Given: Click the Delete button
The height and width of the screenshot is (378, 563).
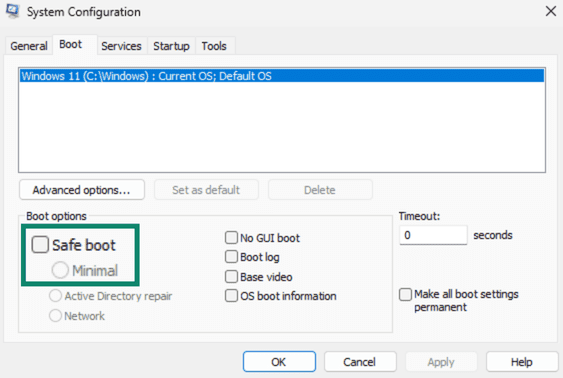Looking at the screenshot, I should [320, 190].
